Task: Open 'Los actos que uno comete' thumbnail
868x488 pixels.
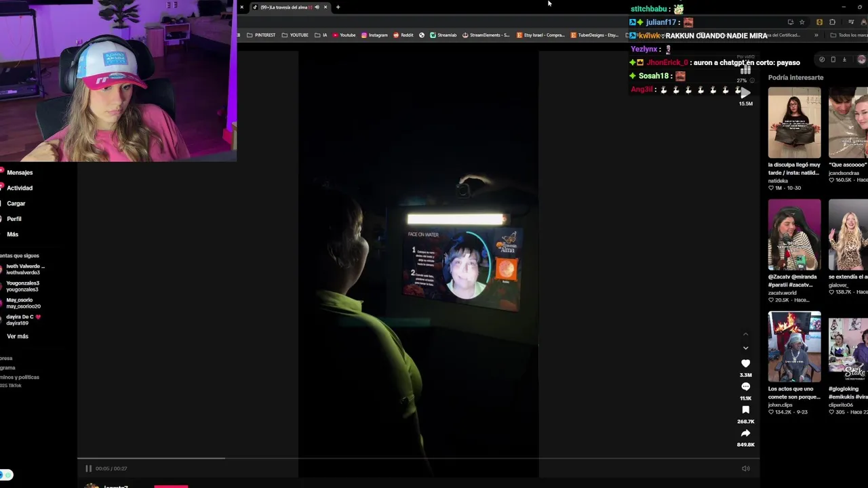Action: click(794, 346)
